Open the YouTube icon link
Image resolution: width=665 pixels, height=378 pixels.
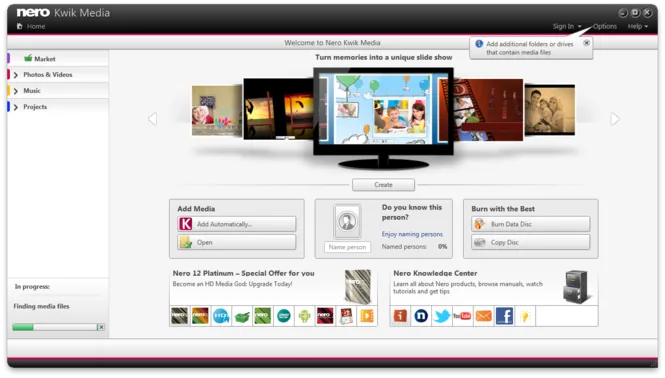coord(462,316)
